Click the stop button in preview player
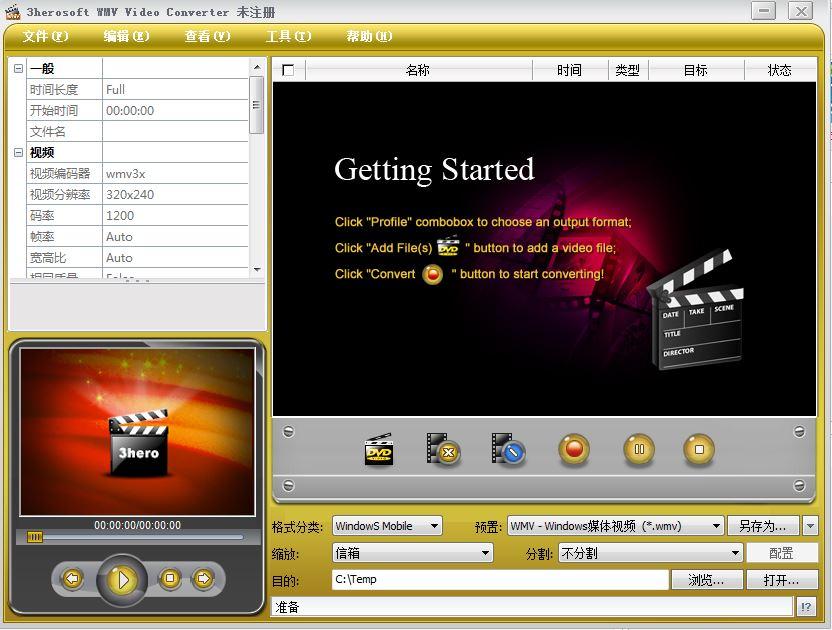The height and width of the screenshot is (630, 832). point(170,579)
